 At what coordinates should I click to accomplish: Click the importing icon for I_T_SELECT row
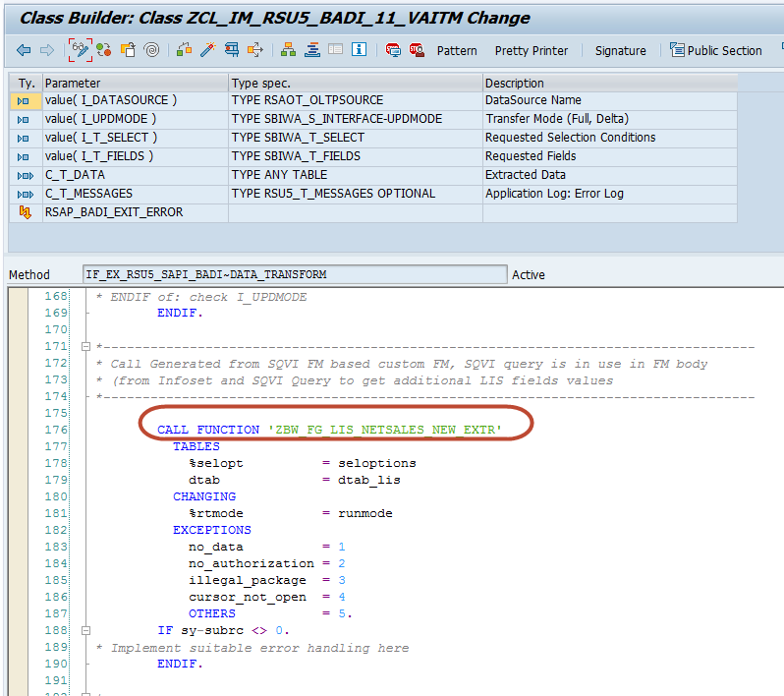[24, 138]
